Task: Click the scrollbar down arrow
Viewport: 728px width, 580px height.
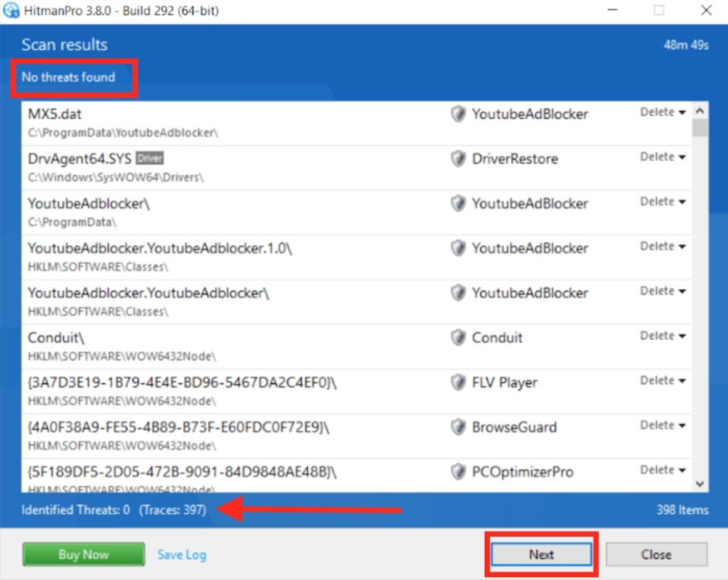Action: tap(700, 484)
